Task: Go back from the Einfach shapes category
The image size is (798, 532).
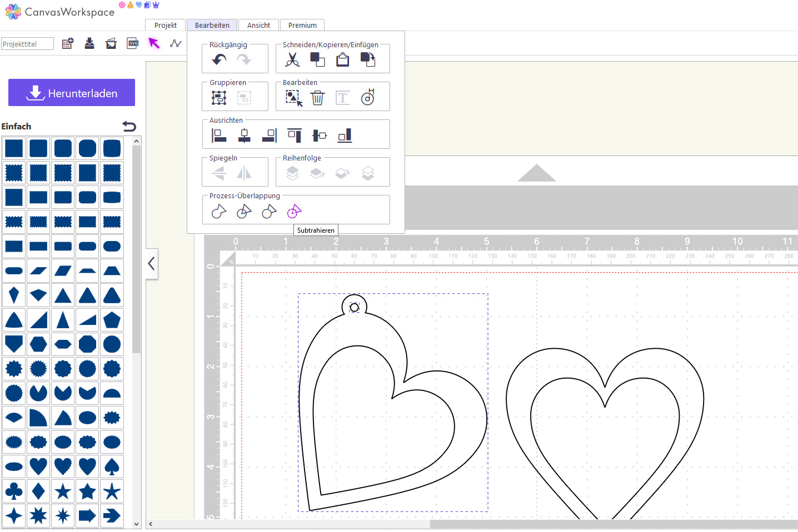Action: [129, 126]
